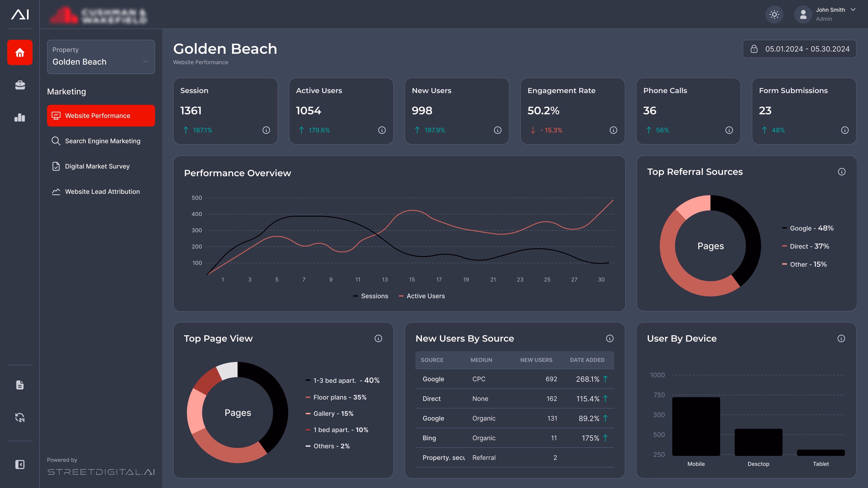Click the Session value 1361
868x488 pixels.
pos(191,110)
